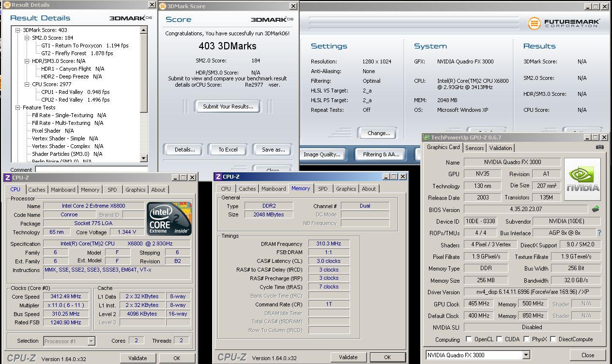This screenshot has width=612, height=364.
Task: Click Validate in left CPU-Z window
Action: point(137,358)
